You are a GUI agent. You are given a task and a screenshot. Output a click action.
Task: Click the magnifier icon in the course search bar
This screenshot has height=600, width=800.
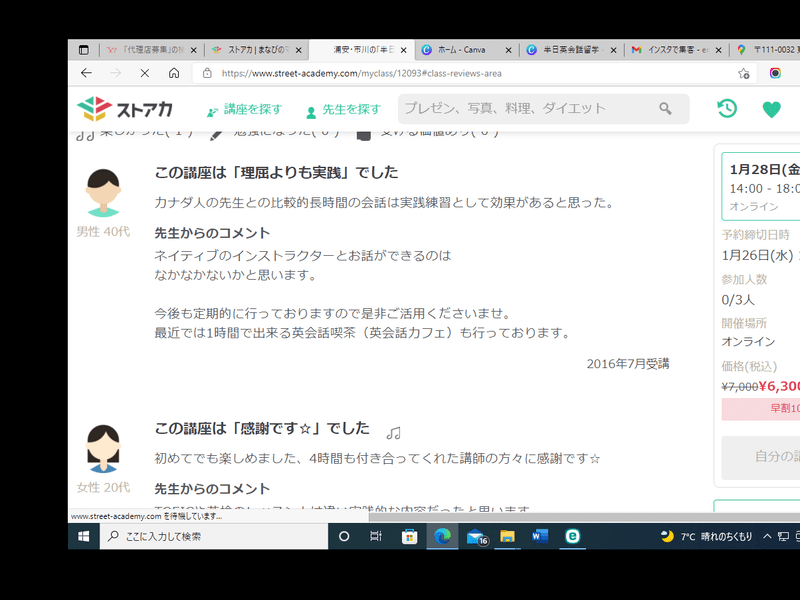[665, 107]
